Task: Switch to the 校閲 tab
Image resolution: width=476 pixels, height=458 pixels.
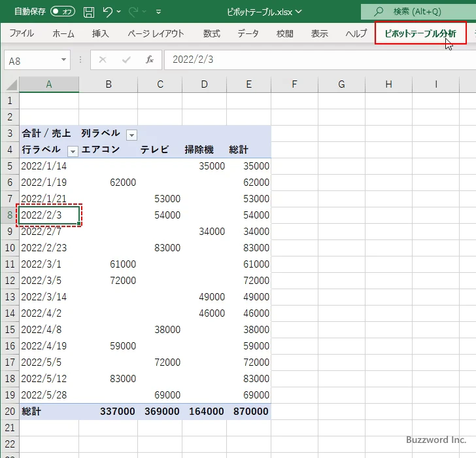Action: (x=285, y=33)
